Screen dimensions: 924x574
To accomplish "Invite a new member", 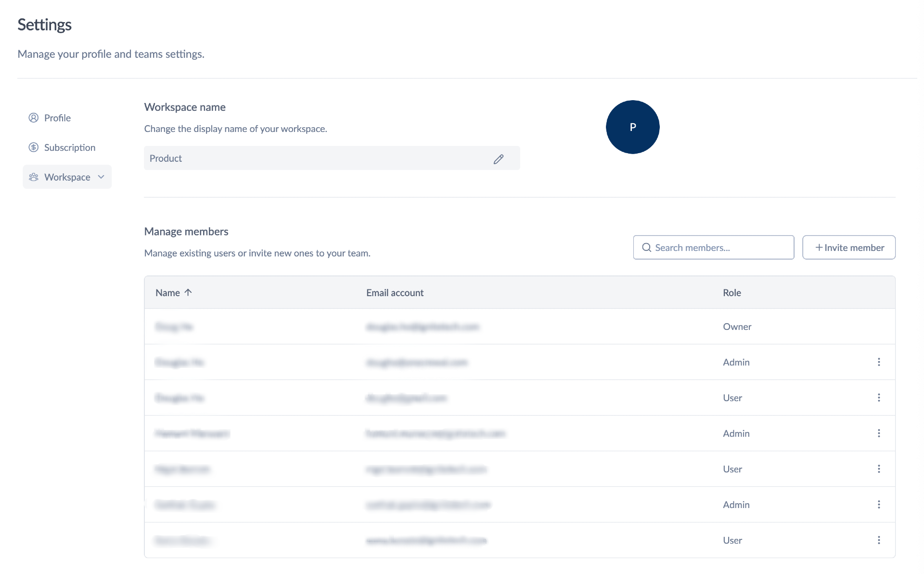I will [x=848, y=248].
